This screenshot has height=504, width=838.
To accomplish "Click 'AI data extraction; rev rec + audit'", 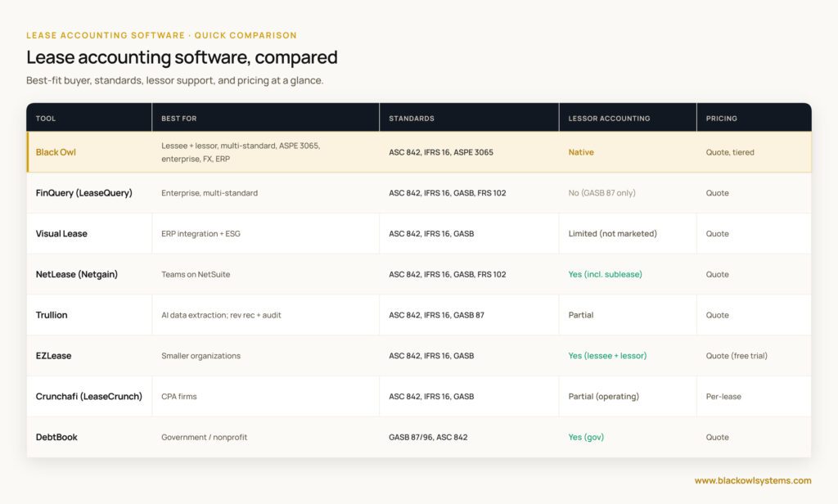I will (221, 315).
